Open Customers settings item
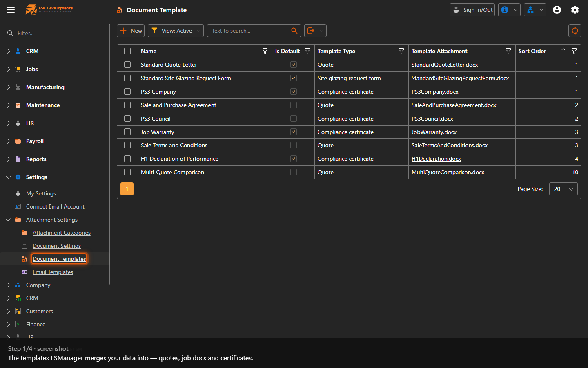588x368 pixels. tap(40, 311)
